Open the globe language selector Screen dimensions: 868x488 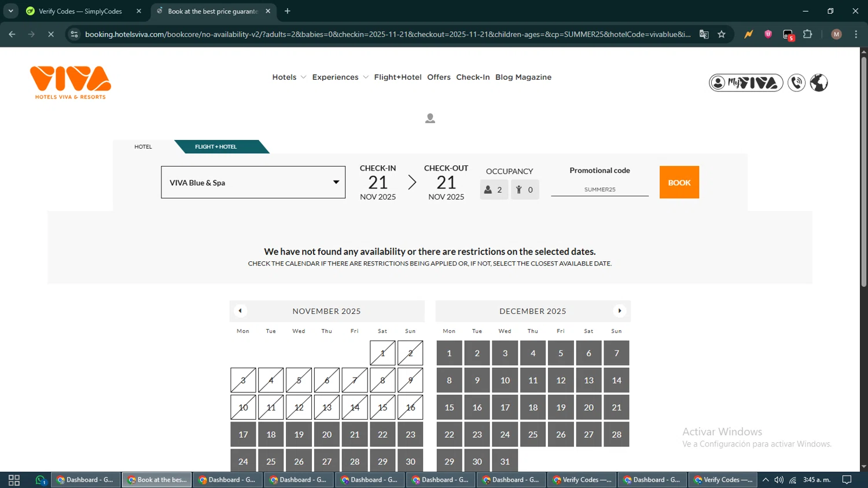[x=819, y=83]
